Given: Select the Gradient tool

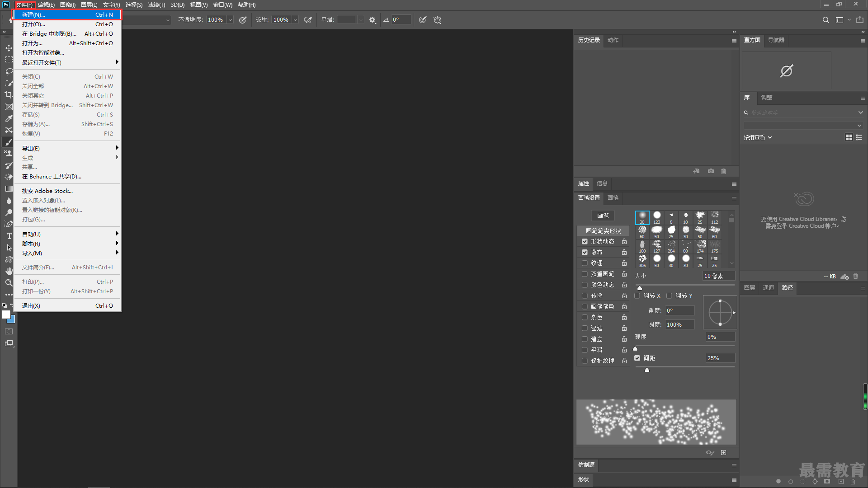Looking at the screenshot, I should coord(9,189).
